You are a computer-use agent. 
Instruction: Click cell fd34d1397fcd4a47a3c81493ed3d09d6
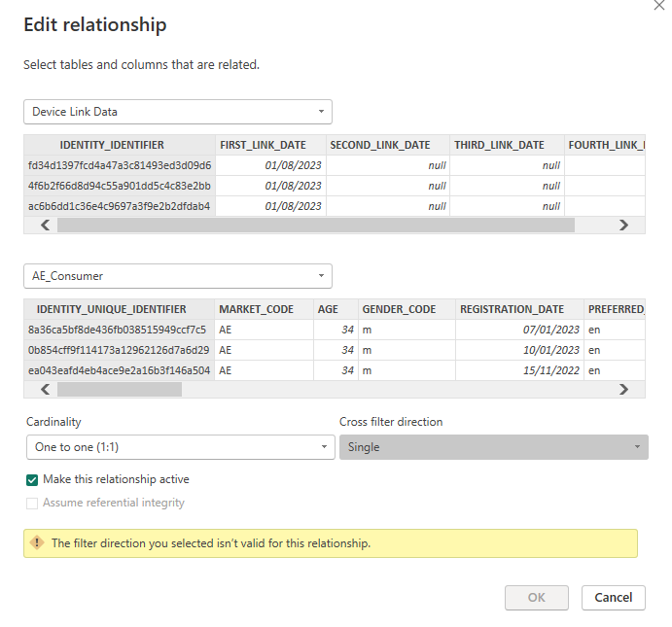point(120,166)
